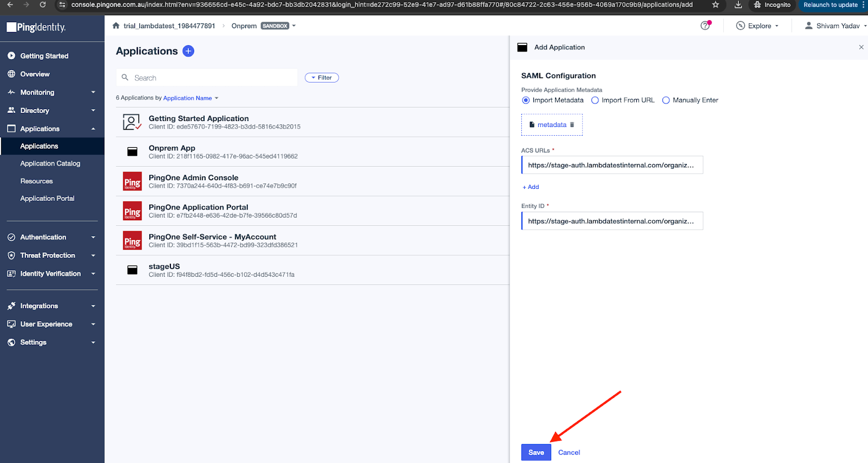Click the PingOne Self-Service MyAccount Ping logo
Viewport: 868px width, 463px height.
tap(132, 240)
